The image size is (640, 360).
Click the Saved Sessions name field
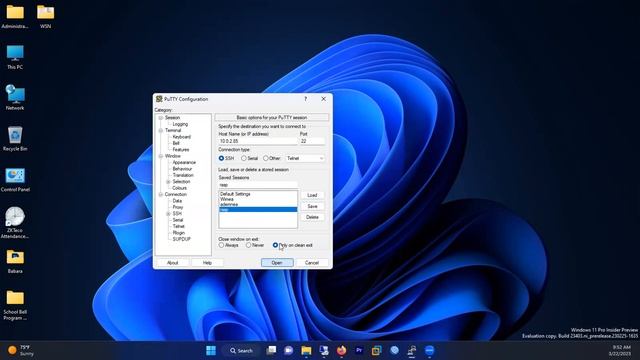click(x=258, y=185)
